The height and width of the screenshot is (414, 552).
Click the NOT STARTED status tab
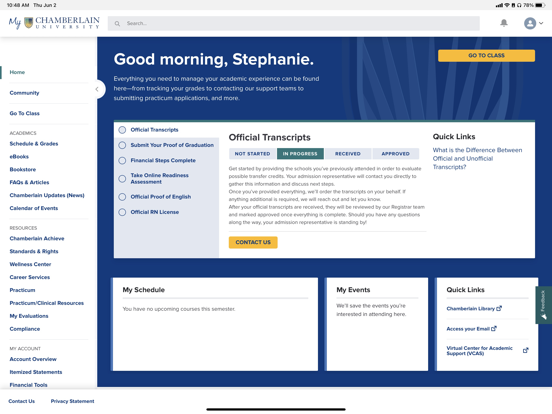click(x=252, y=154)
